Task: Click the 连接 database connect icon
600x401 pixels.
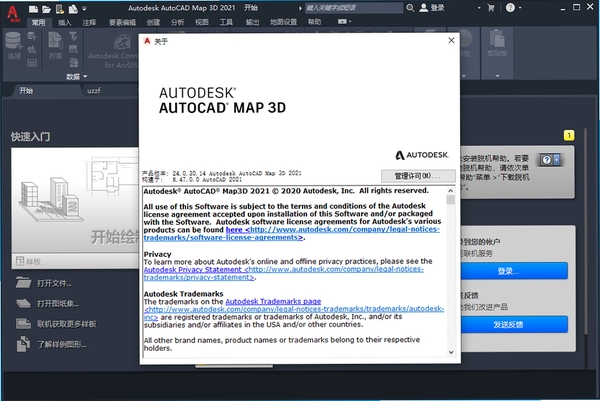Action: [x=13, y=41]
